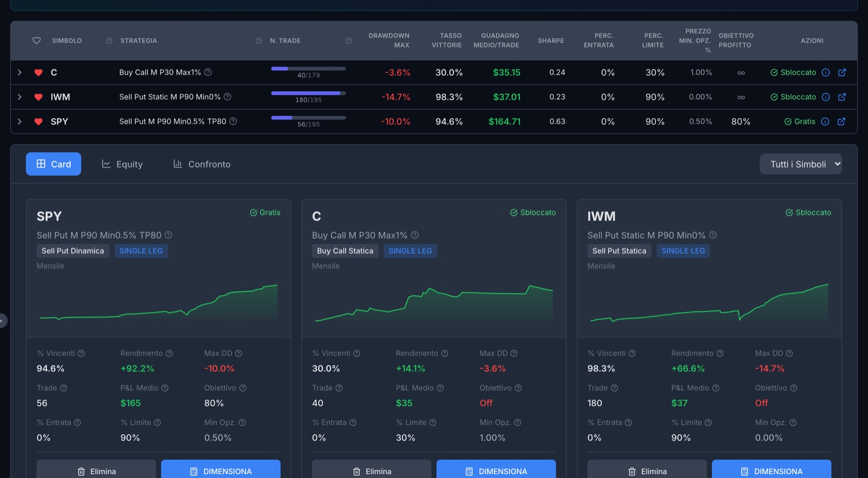
Task: Click Elimina button on IWM card
Action: coord(647,470)
